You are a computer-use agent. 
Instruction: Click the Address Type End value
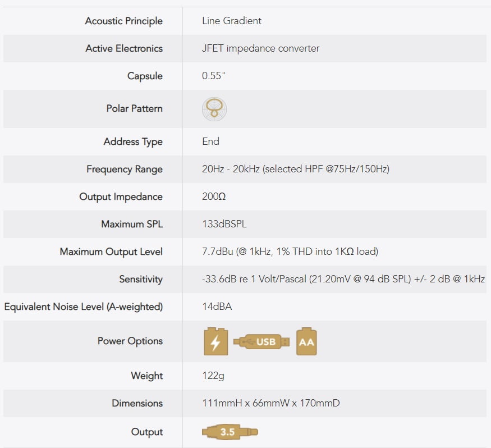point(210,141)
